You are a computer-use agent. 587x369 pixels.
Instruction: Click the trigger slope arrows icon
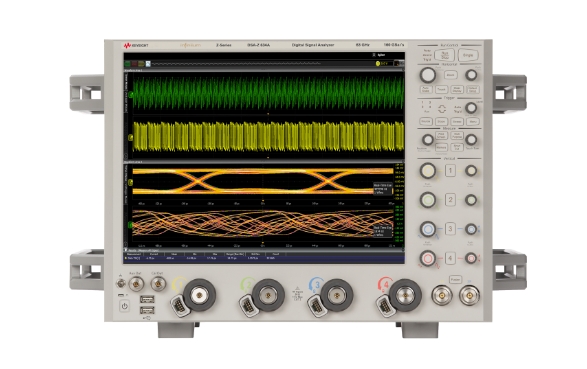coord(442,109)
